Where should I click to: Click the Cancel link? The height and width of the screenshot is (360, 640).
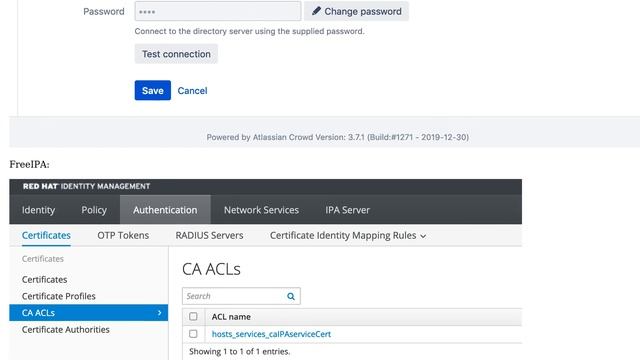point(192,91)
